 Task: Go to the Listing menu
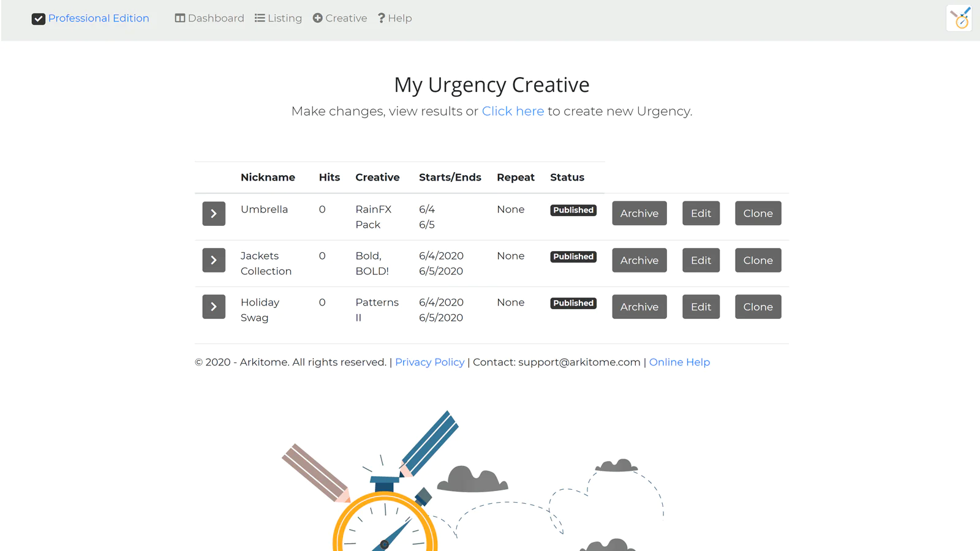pos(279,18)
